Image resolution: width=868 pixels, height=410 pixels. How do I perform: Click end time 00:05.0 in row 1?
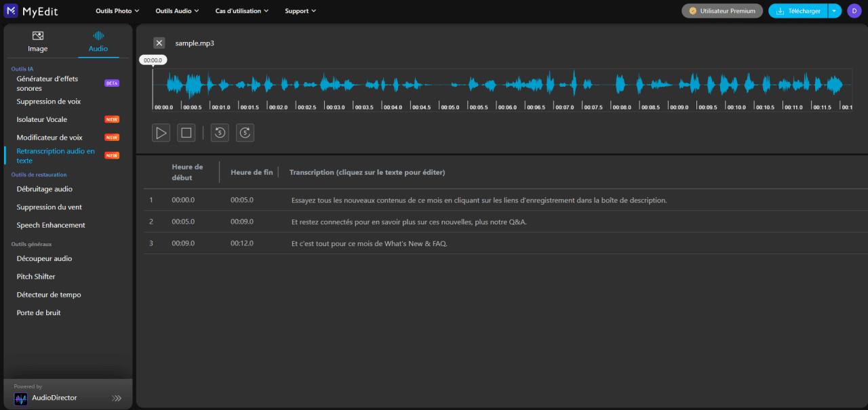(242, 201)
